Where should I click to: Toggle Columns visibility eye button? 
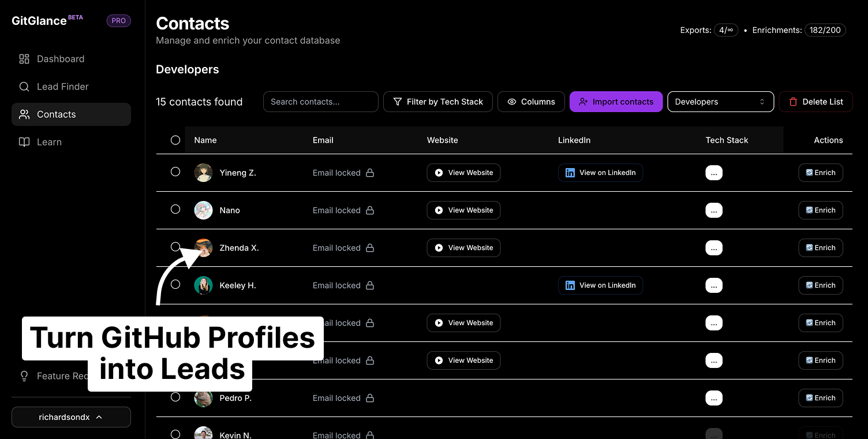(x=531, y=102)
